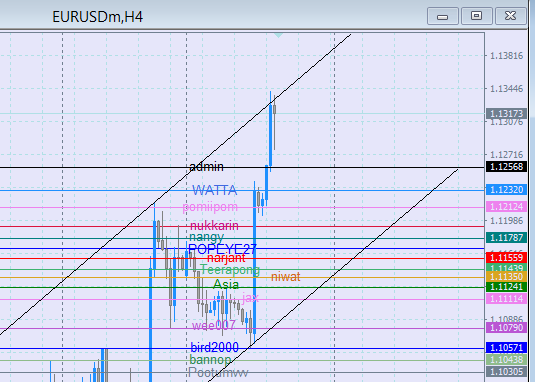Click the minimize button of chart window
535x382 pixels.
pos(443,16)
